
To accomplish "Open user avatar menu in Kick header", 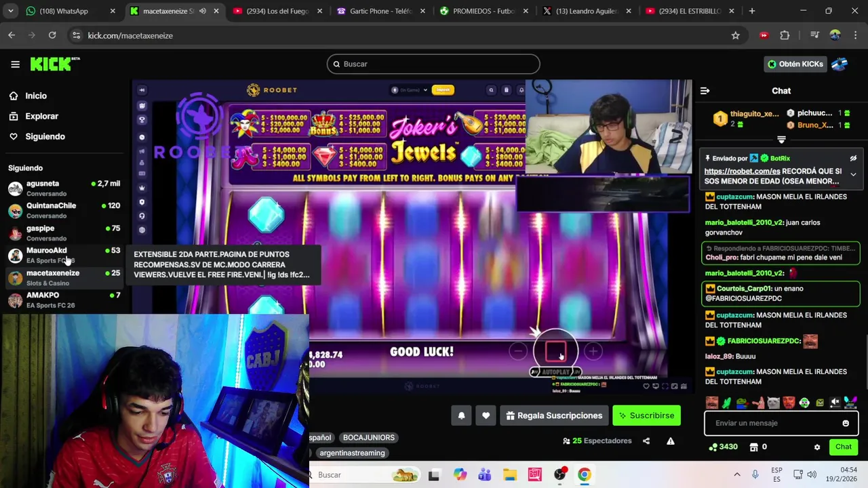I will (x=840, y=64).
